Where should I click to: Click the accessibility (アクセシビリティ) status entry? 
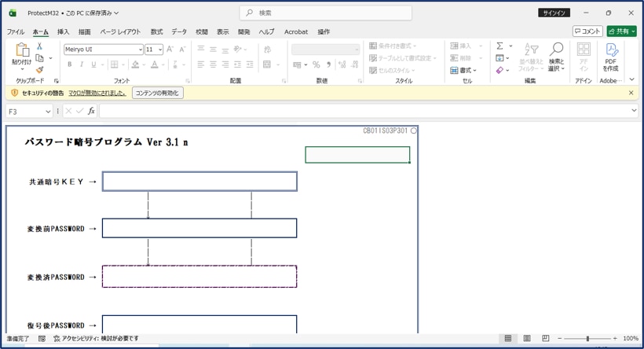(97, 338)
